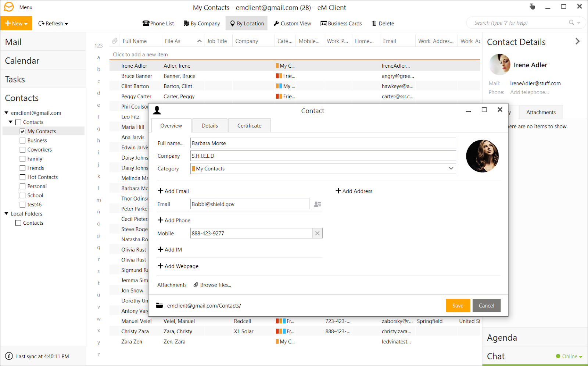
Task: Check the Family contacts folder
Action: coord(22,159)
